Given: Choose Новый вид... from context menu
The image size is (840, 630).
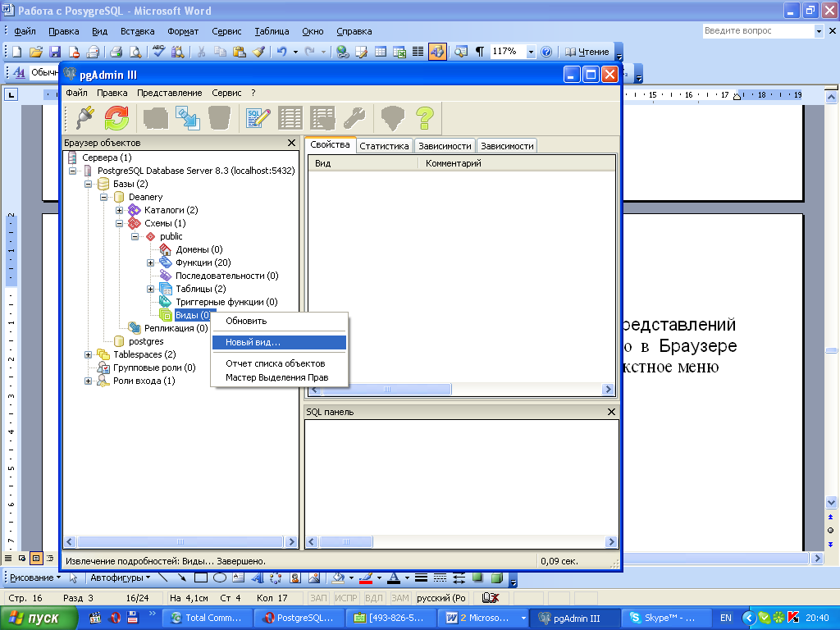Looking at the screenshot, I should click(279, 342).
